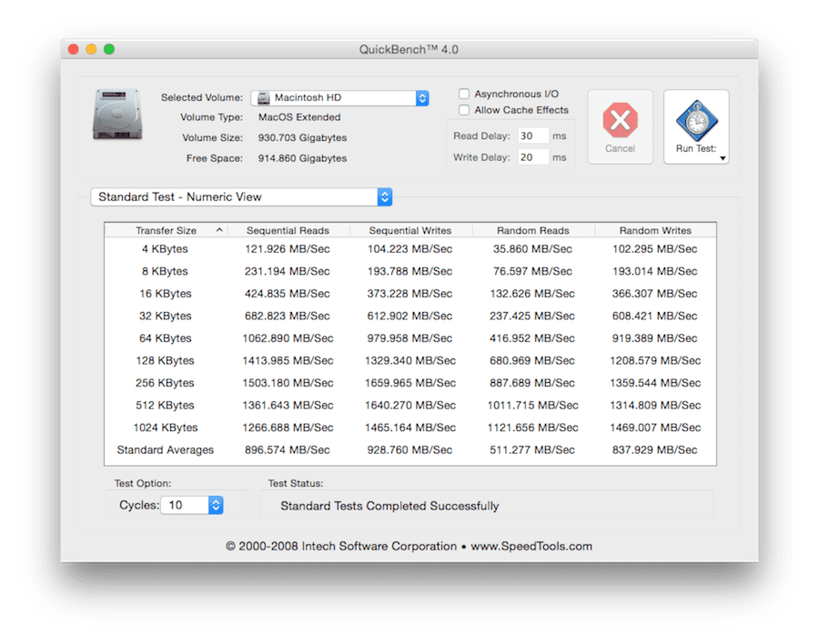
Task: Select the 1024 KBytes results row
Action: tap(409, 428)
